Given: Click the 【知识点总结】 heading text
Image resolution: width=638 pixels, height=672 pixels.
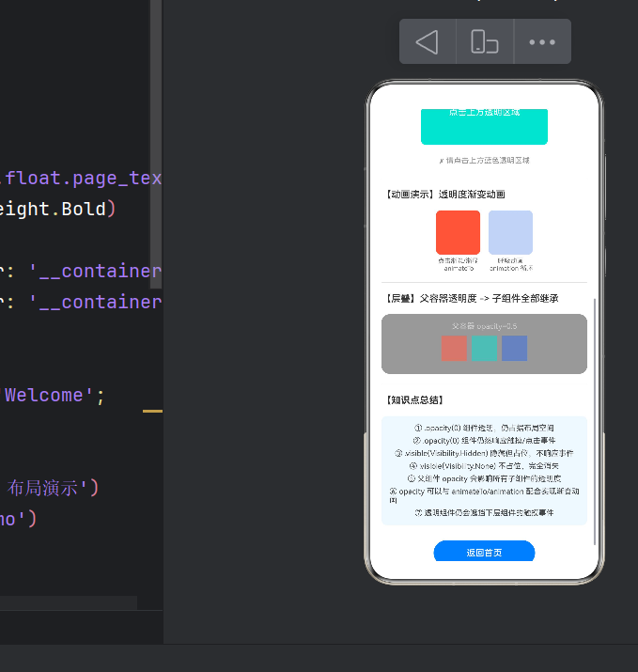Looking at the screenshot, I should tap(414, 399).
